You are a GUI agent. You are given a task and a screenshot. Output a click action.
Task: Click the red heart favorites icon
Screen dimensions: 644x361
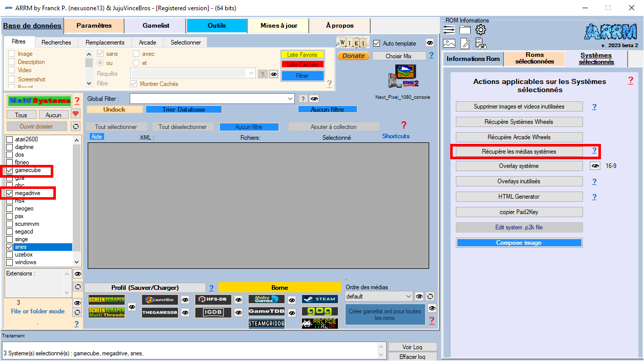coord(75,114)
